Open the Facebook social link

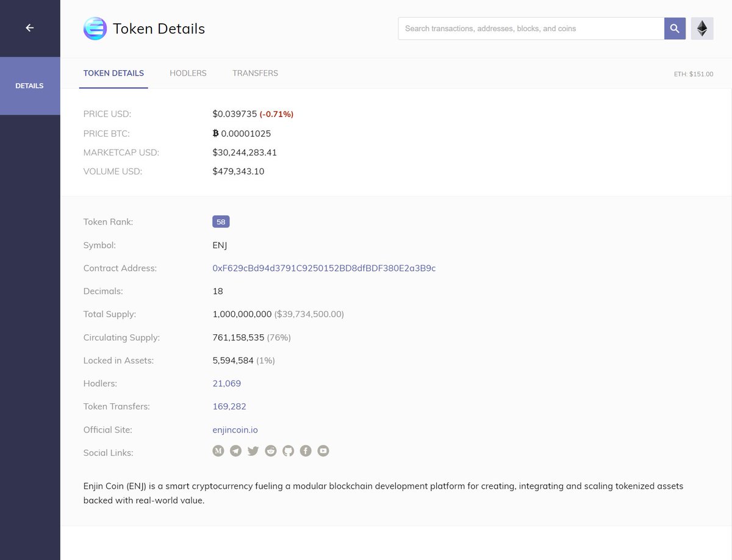306,451
